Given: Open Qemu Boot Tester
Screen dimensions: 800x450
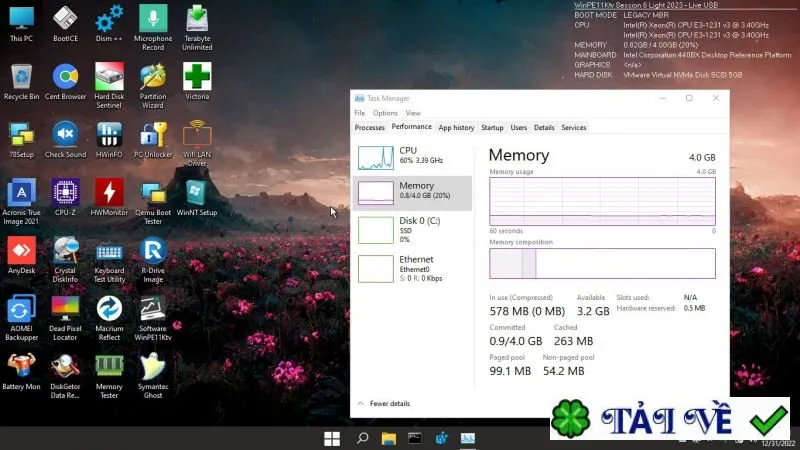Looking at the screenshot, I should (x=153, y=202).
